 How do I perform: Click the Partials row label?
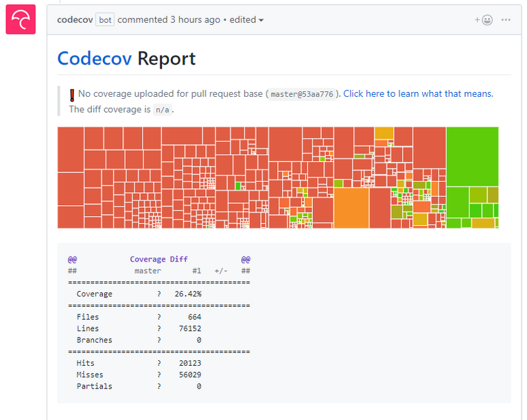pyautogui.click(x=94, y=386)
